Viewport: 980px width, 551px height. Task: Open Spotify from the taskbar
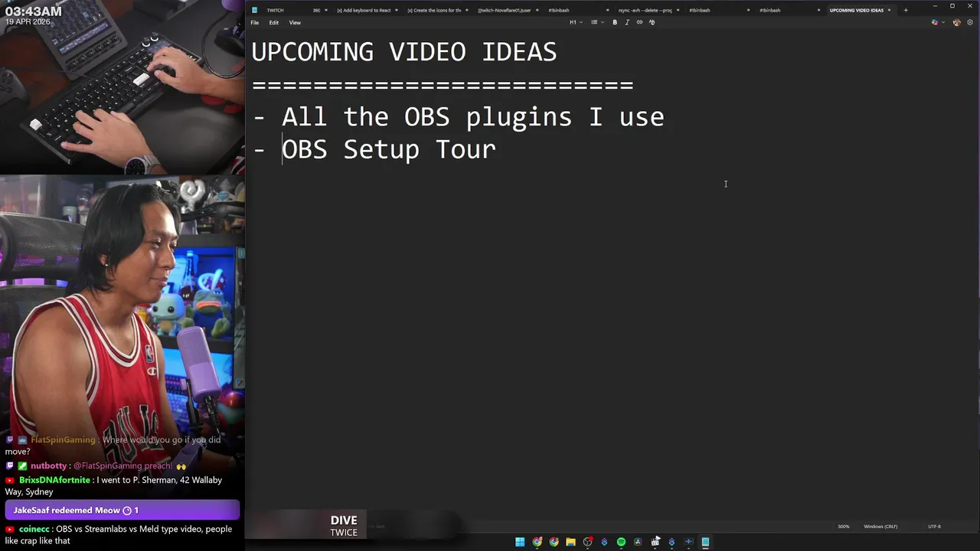pyautogui.click(x=621, y=542)
